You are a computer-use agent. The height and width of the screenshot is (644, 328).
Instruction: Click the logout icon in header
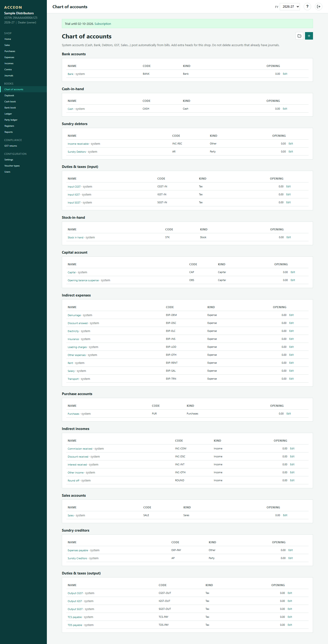click(x=318, y=7)
